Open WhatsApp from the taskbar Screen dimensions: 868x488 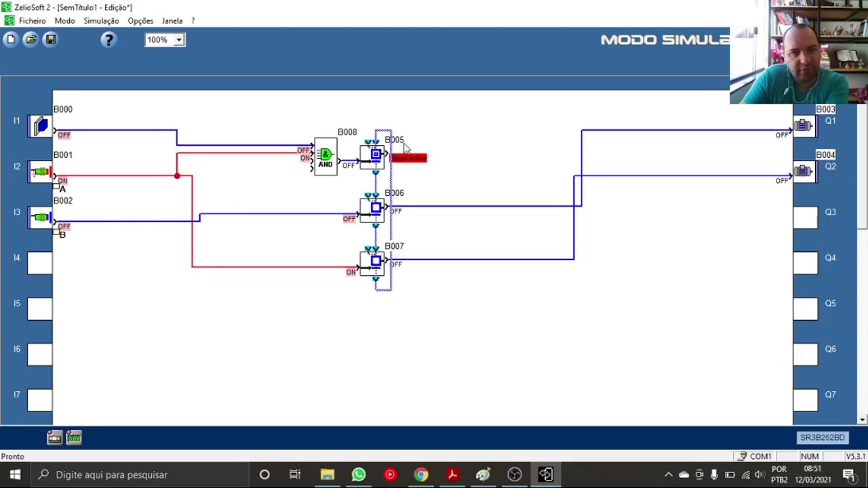point(359,474)
